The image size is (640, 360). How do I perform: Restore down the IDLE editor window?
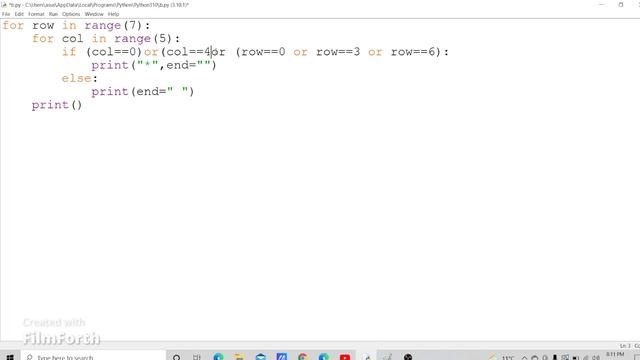pos(621,4)
